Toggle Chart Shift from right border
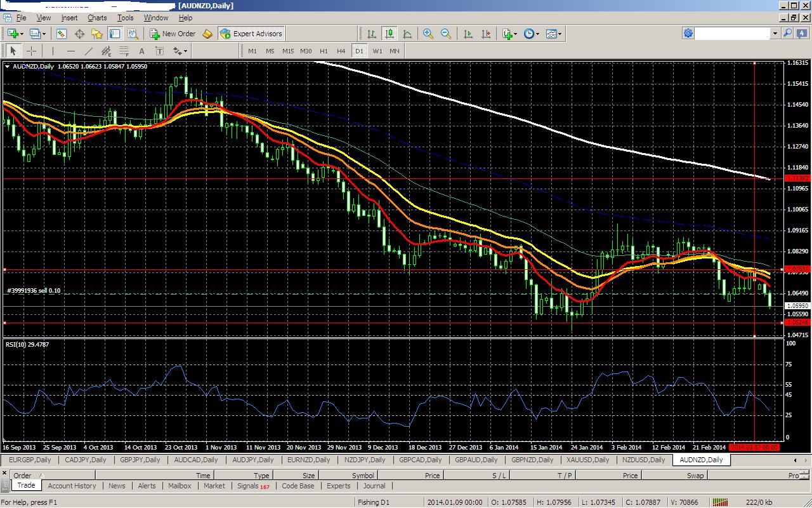812x508 pixels. point(486,34)
